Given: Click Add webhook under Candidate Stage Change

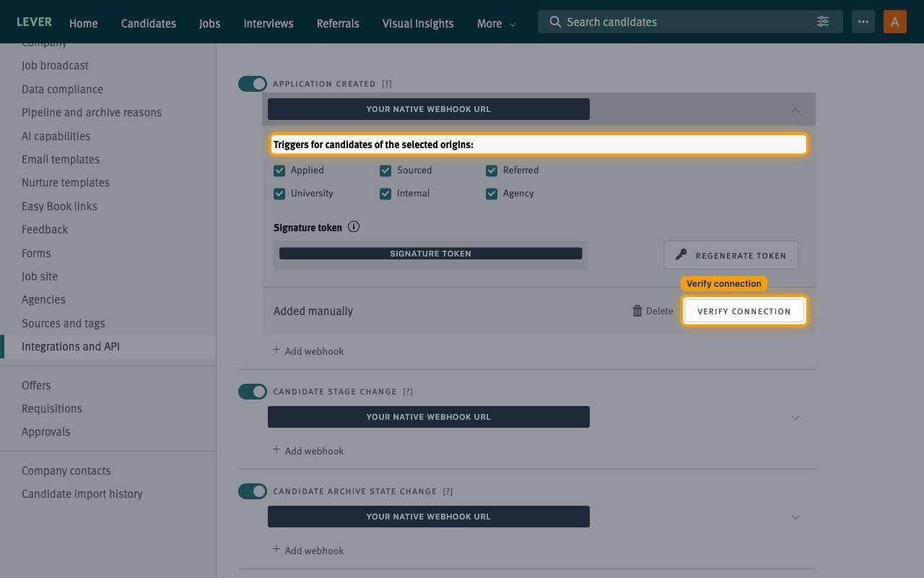Looking at the screenshot, I should click(308, 450).
